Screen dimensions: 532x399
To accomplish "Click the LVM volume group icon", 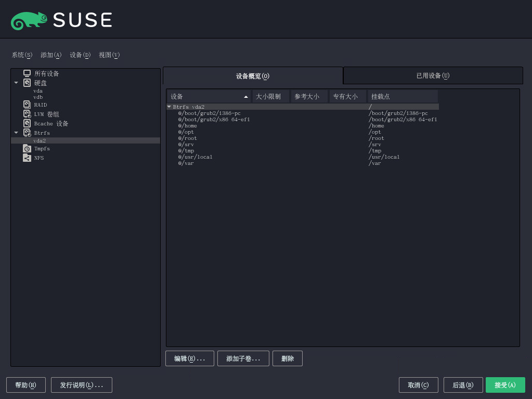I will 27,114.
